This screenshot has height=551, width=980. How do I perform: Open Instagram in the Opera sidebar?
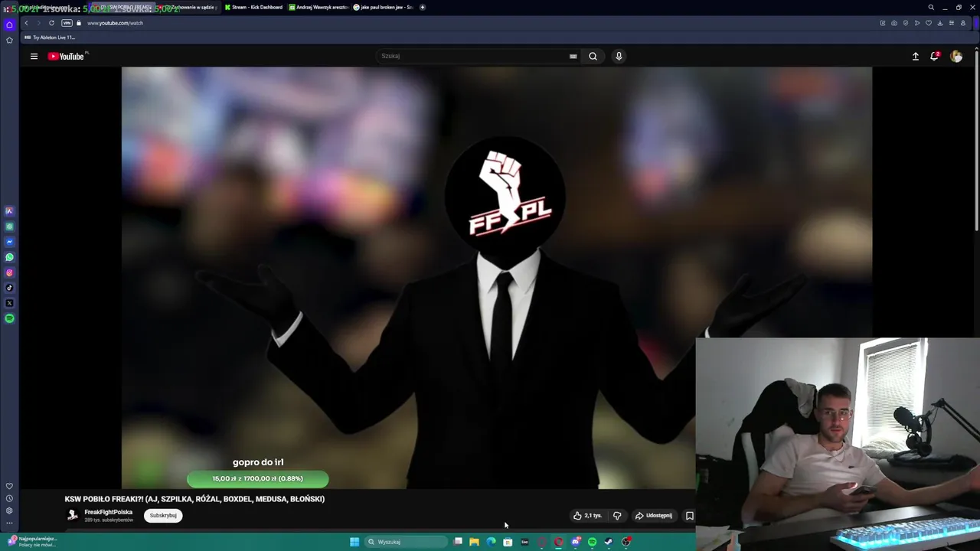(x=9, y=272)
